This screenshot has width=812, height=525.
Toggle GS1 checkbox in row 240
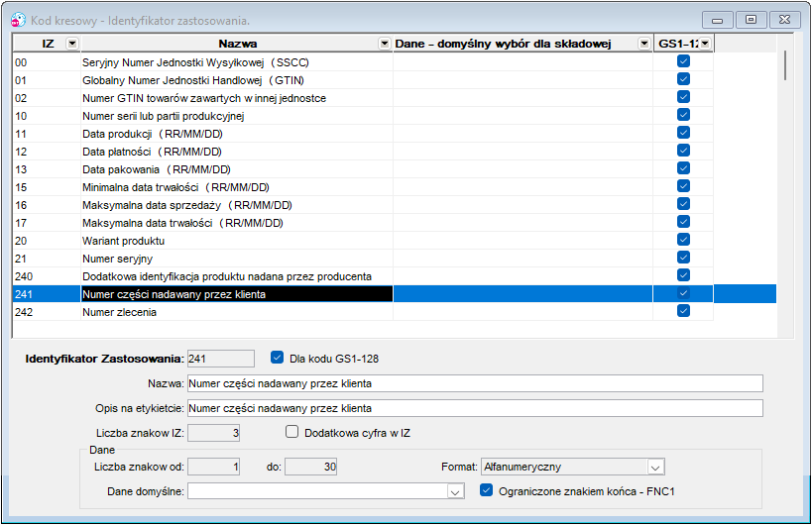click(x=683, y=275)
